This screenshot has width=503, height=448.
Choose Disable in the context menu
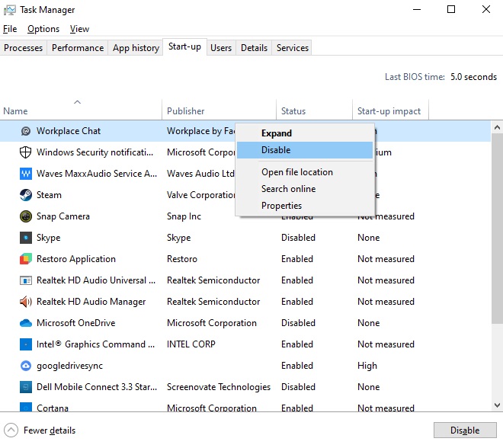pyautogui.click(x=305, y=150)
